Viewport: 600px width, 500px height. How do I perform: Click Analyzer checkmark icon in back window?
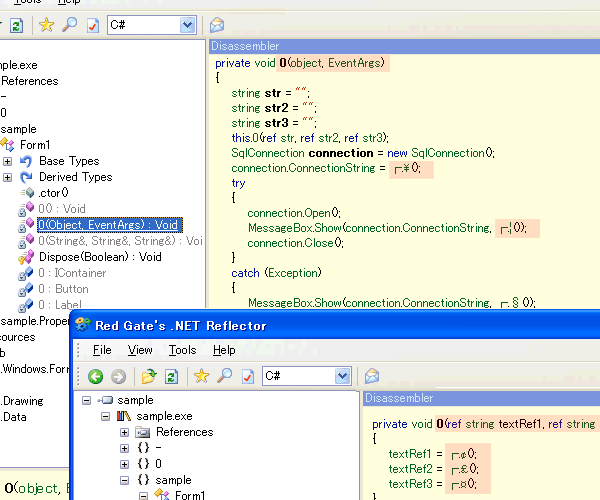coord(93,25)
